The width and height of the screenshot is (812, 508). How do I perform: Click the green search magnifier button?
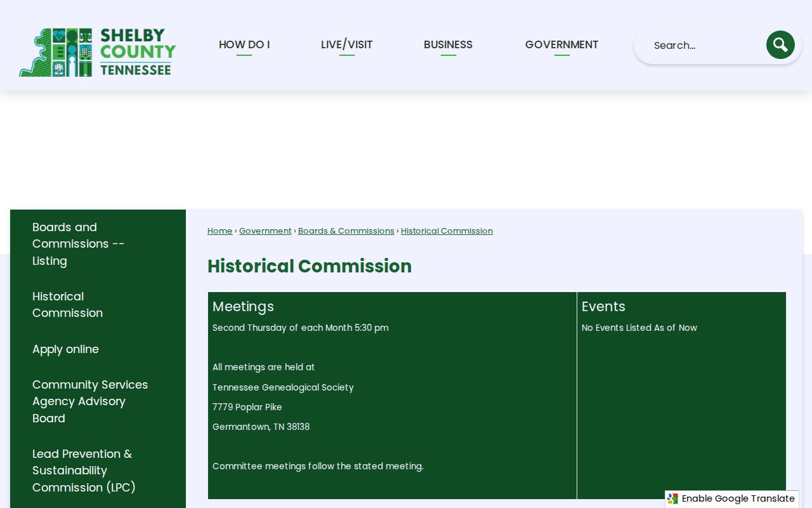click(x=780, y=45)
